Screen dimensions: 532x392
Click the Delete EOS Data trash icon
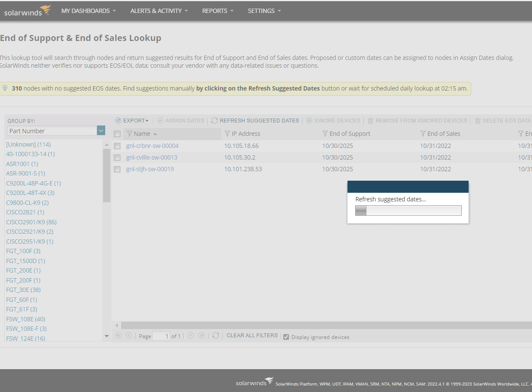(478, 121)
